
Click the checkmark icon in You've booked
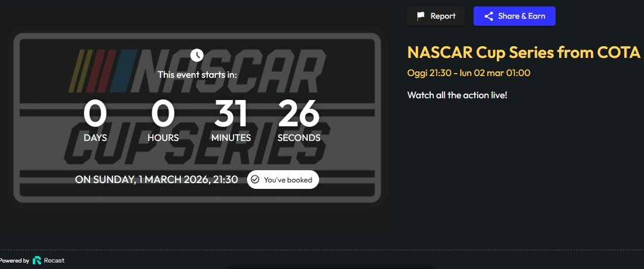coord(255,180)
